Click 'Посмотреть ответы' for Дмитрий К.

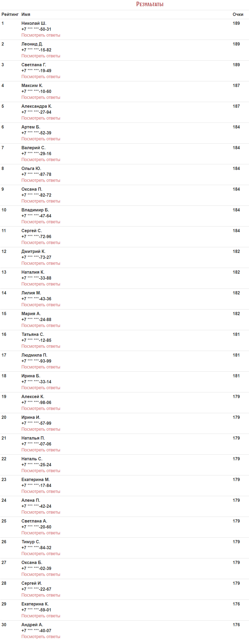[41, 263]
